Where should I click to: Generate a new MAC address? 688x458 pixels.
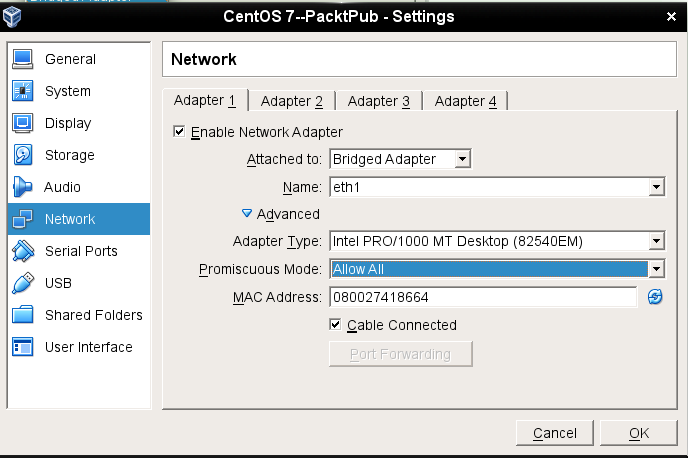click(656, 297)
